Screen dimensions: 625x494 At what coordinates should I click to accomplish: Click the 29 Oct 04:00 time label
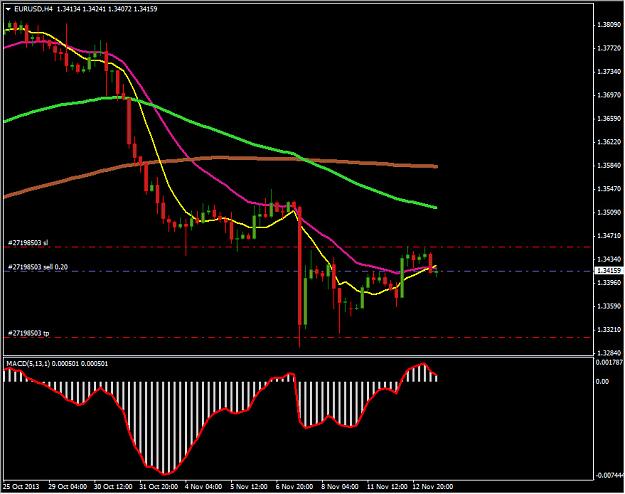68,486
